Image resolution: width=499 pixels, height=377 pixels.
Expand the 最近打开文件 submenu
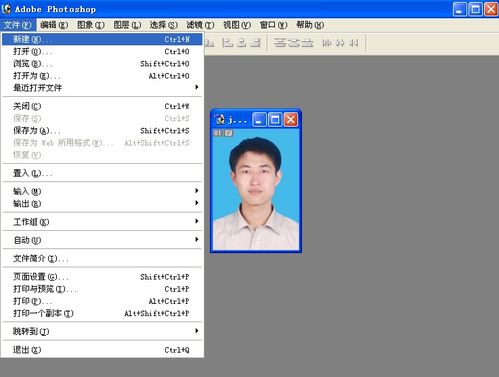(x=102, y=88)
